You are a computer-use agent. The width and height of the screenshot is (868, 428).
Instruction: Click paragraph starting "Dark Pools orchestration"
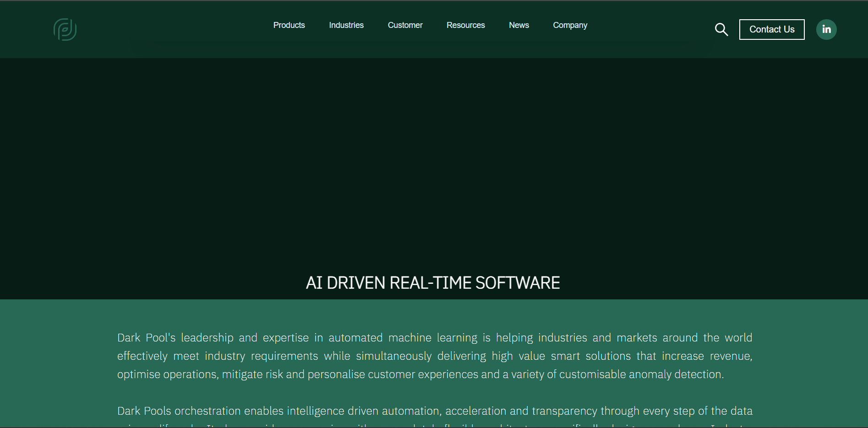pyautogui.click(x=434, y=411)
